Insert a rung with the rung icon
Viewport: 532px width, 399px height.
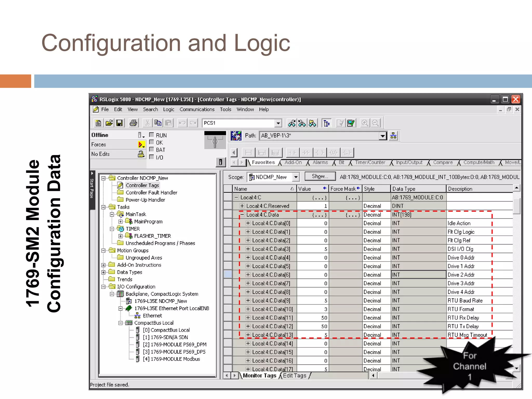(x=248, y=152)
